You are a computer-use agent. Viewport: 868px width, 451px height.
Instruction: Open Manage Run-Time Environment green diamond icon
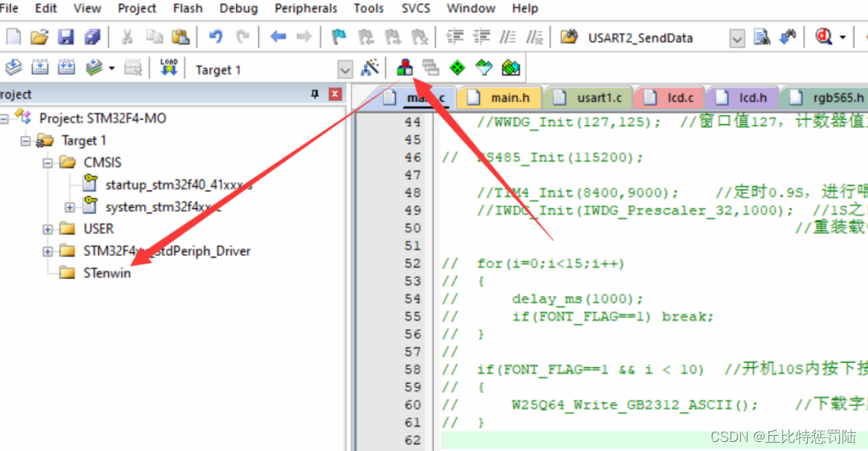click(458, 68)
